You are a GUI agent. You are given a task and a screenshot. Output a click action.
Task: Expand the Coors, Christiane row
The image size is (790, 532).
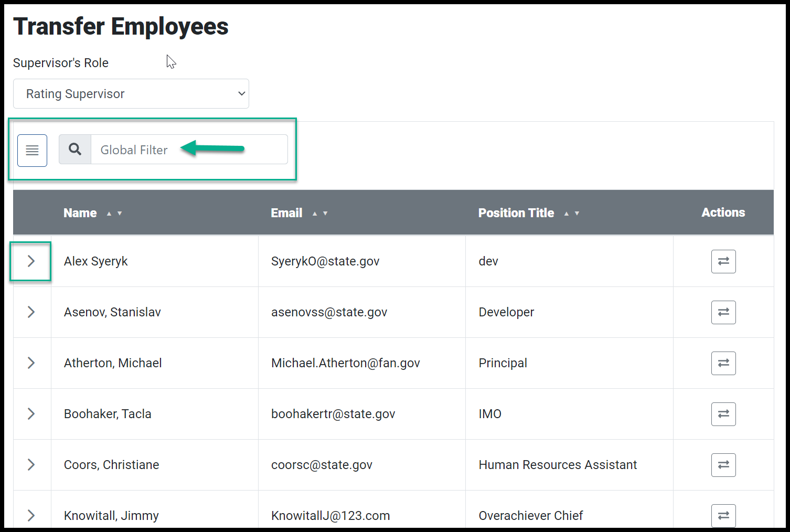tap(31, 465)
